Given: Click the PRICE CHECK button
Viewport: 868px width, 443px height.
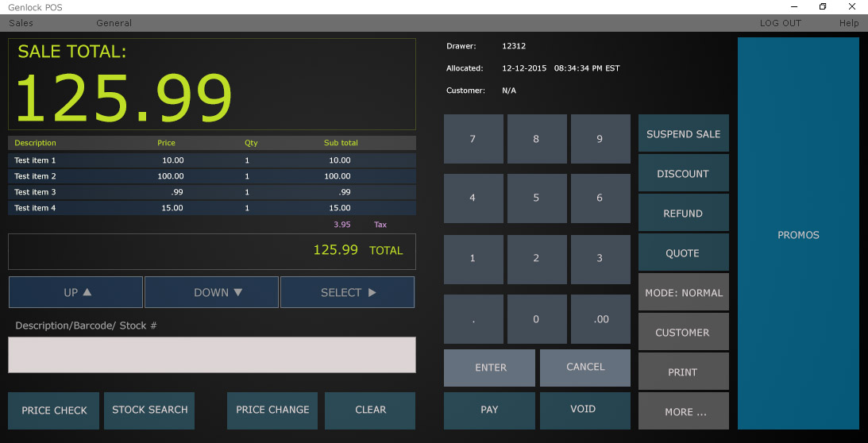Looking at the screenshot, I should pos(54,410).
